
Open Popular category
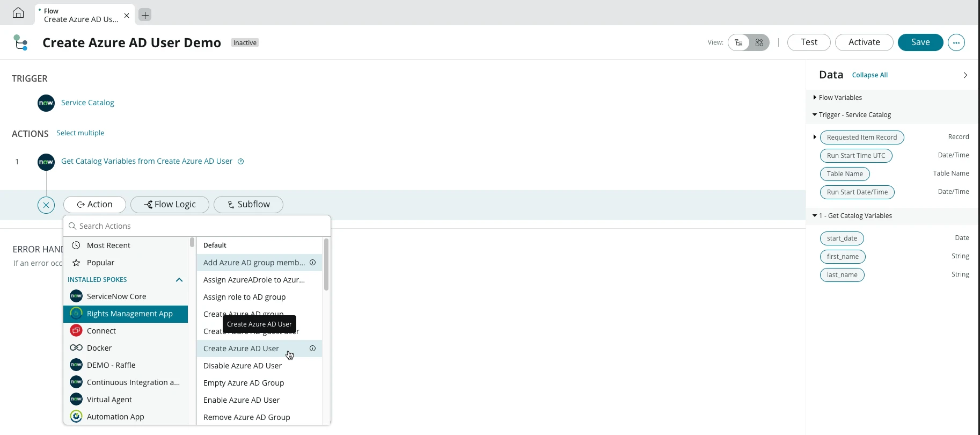coord(126,263)
